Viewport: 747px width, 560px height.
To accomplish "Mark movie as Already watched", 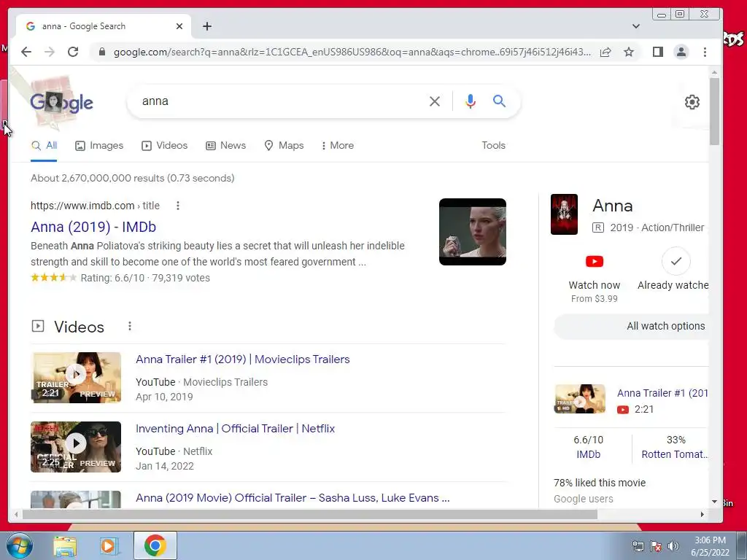I will [676, 262].
